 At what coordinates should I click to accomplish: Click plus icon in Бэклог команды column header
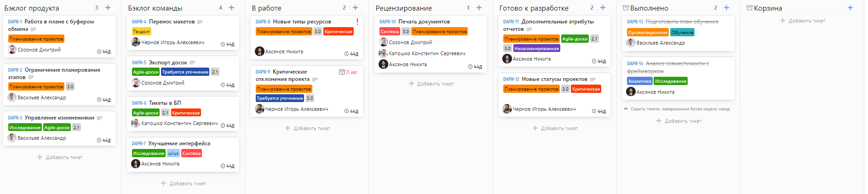tap(231, 8)
